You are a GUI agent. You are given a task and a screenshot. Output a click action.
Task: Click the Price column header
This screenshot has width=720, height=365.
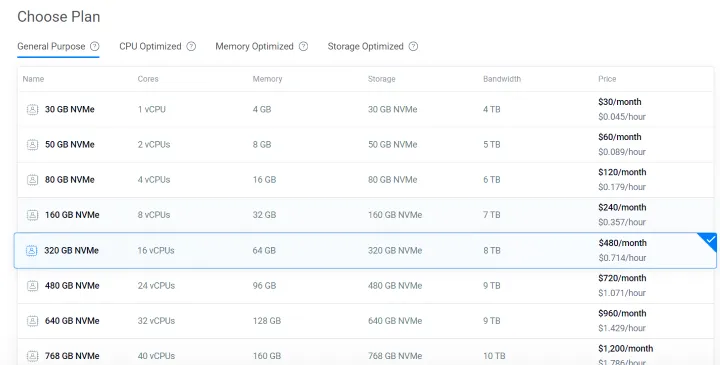pyautogui.click(x=607, y=79)
